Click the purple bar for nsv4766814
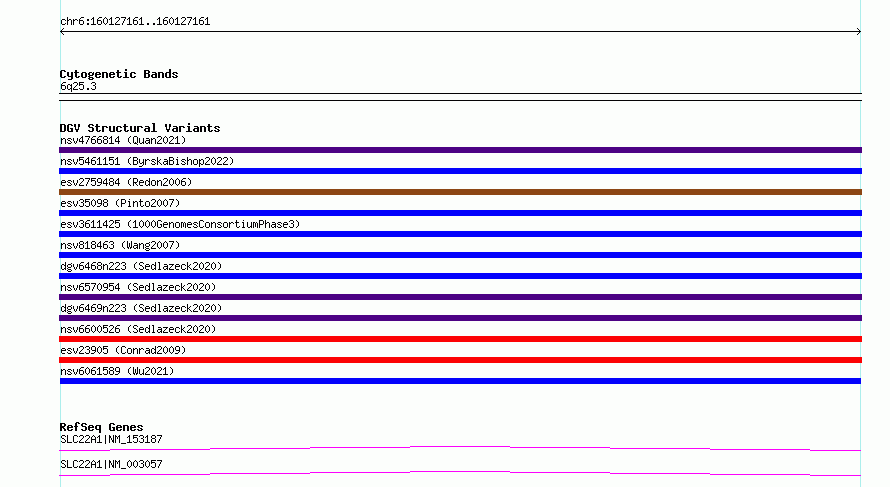 point(460,150)
